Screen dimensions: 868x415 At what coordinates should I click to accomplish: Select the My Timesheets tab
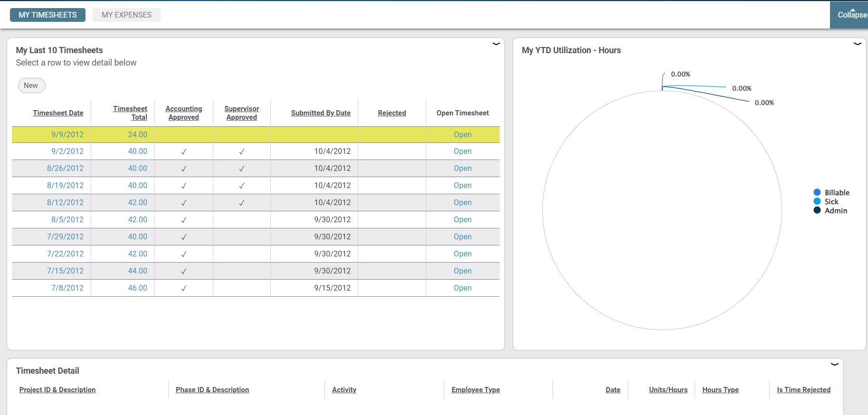[48, 15]
